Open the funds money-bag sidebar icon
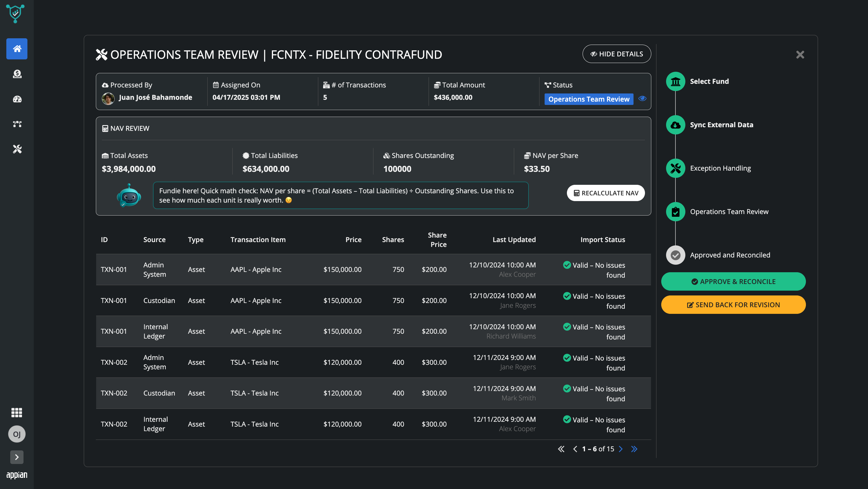 (x=17, y=74)
